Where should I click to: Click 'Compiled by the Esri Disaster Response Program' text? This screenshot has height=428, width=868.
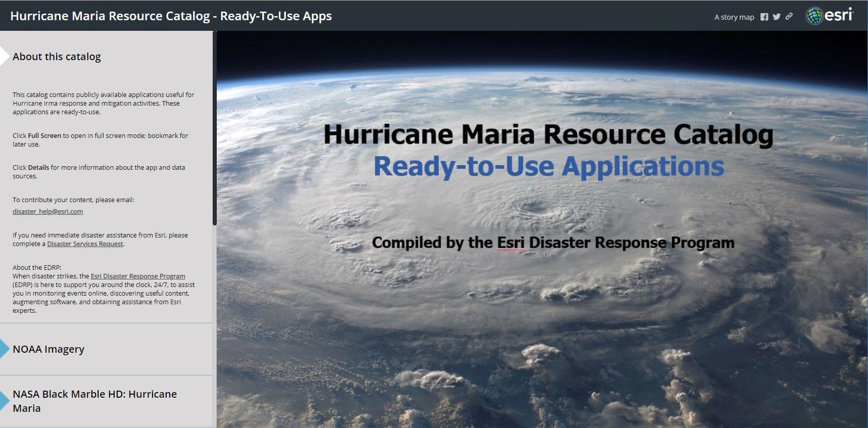click(x=553, y=243)
